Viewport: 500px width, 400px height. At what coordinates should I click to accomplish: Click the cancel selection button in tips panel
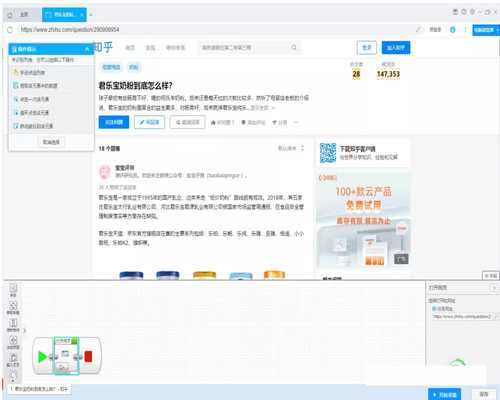(x=51, y=142)
